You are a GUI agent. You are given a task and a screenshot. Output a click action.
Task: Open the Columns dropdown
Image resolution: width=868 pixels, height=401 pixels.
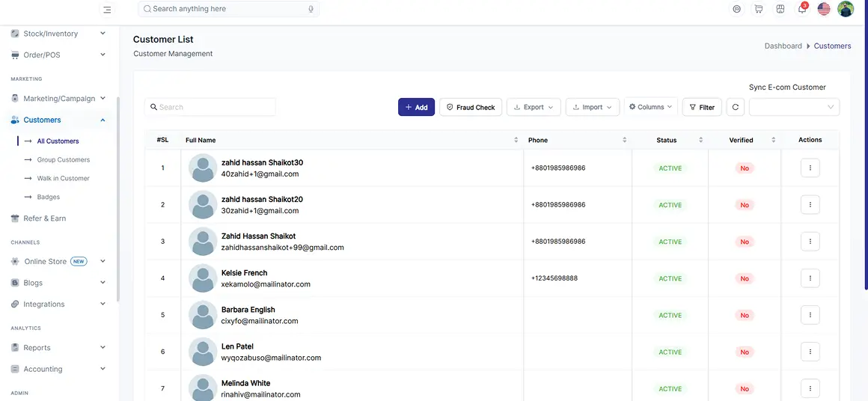point(650,107)
